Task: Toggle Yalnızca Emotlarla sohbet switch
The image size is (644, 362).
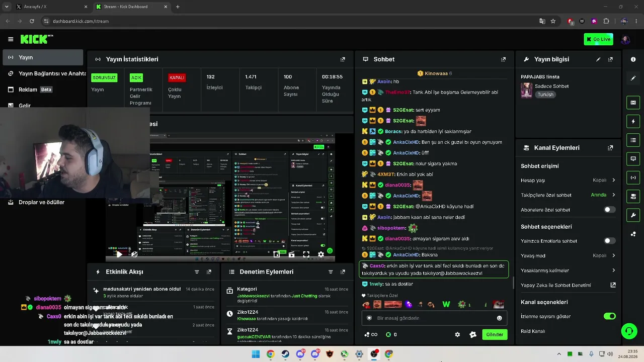Action: click(x=609, y=241)
